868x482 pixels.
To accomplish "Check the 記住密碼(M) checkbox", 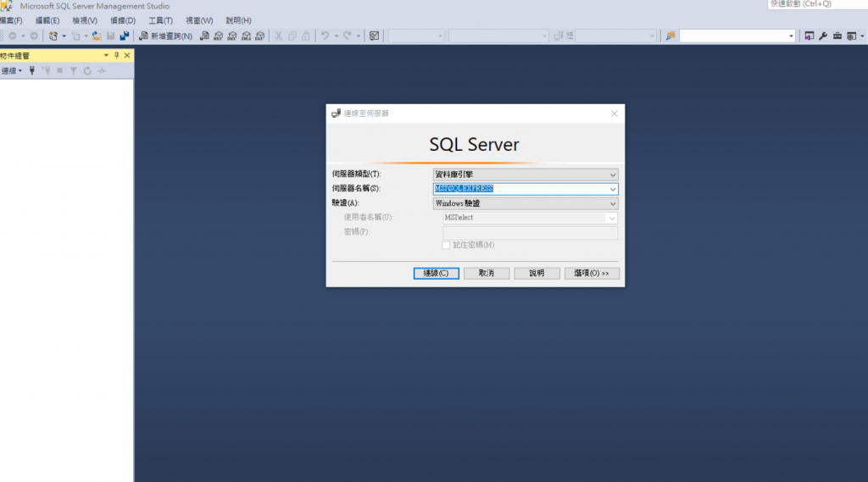I will [x=446, y=245].
